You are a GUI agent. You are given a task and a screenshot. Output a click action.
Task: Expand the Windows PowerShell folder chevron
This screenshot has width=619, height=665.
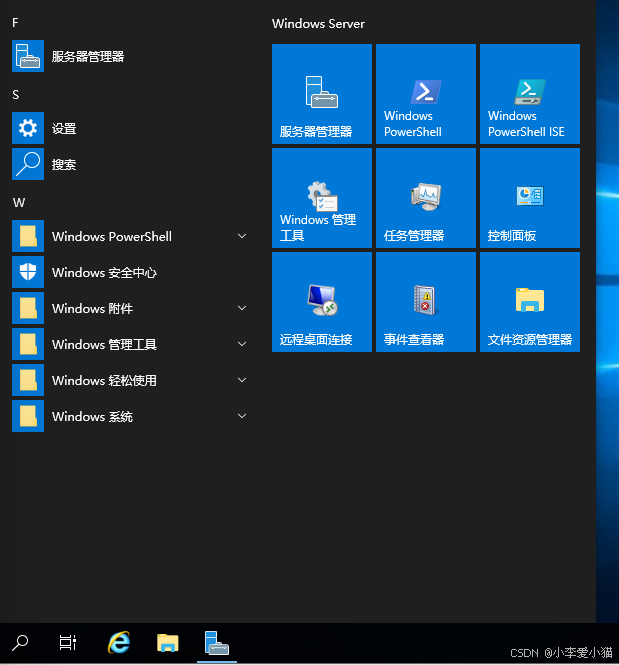pos(242,236)
